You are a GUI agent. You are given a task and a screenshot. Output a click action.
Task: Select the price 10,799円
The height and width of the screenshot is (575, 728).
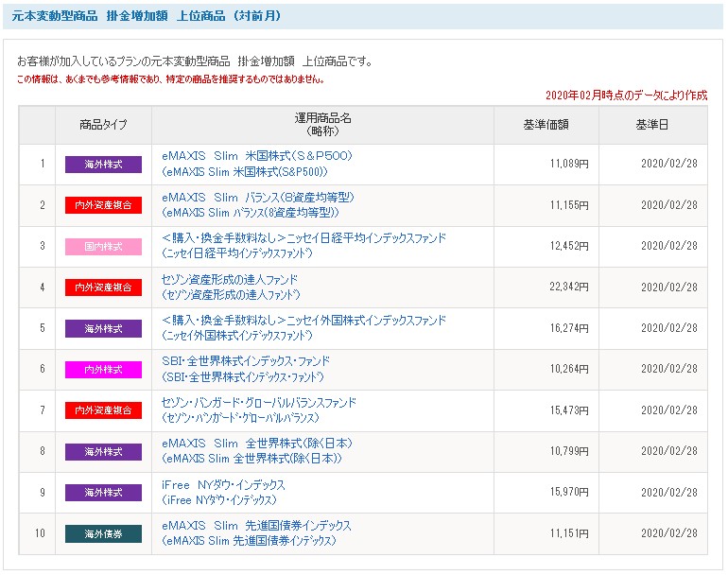click(x=569, y=451)
